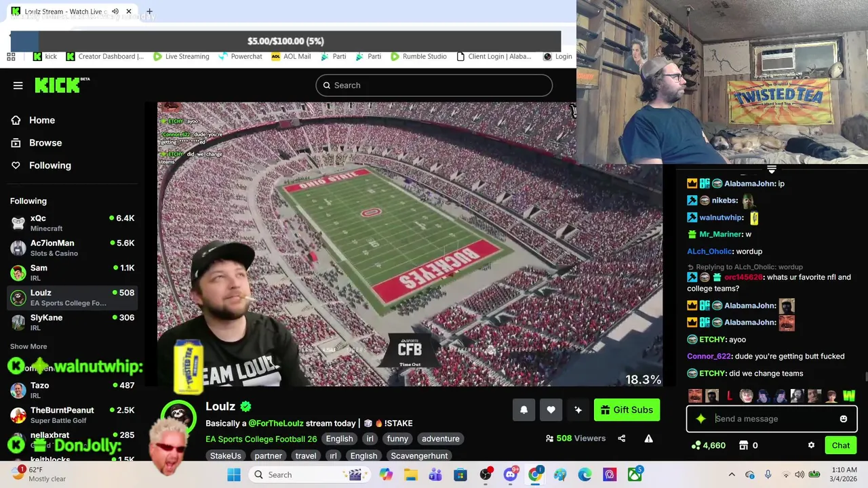Send message with green Chat button

pos(841,445)
